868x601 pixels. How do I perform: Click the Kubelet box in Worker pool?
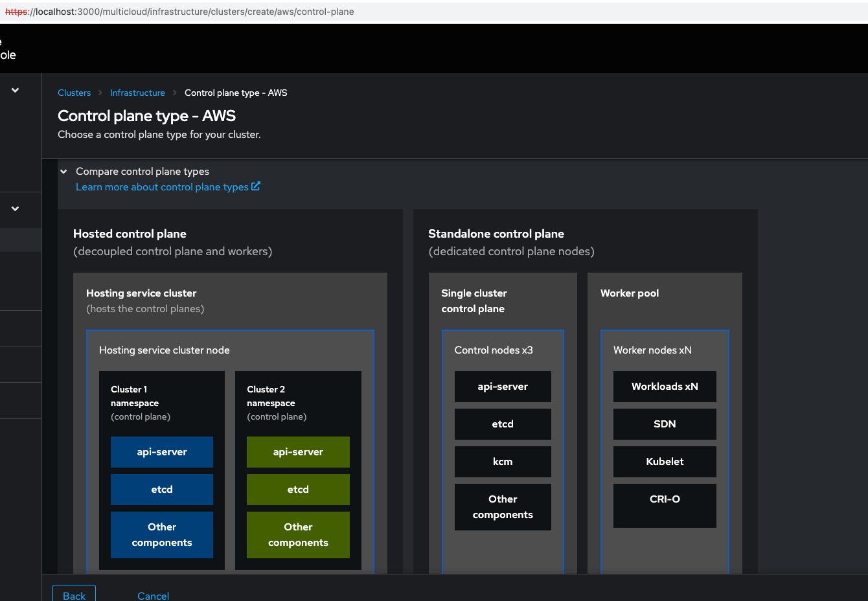click(x=665, y=462)
